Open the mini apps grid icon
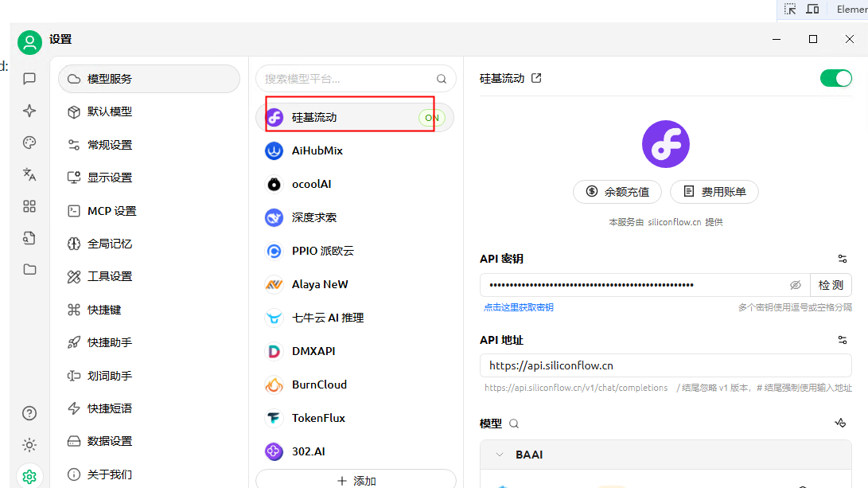The image size is (868, 488). coord(30,206)
